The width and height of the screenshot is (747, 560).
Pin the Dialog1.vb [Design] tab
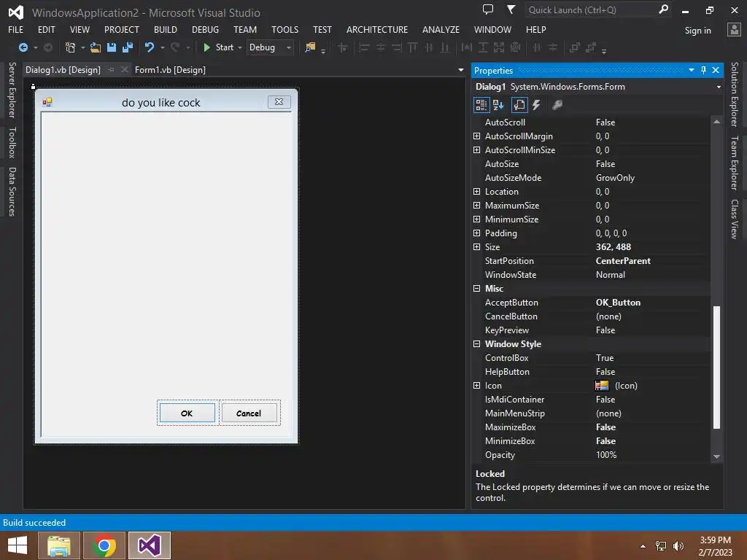tap(111, 69)
